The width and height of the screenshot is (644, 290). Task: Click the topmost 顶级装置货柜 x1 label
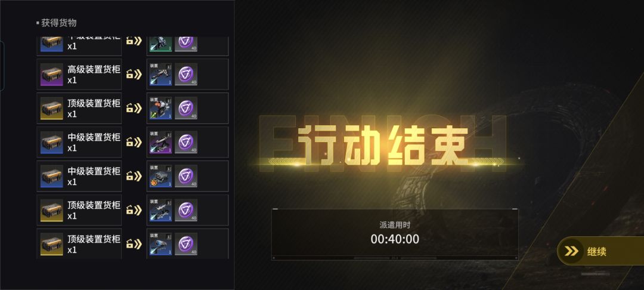[x=94, y=109]
